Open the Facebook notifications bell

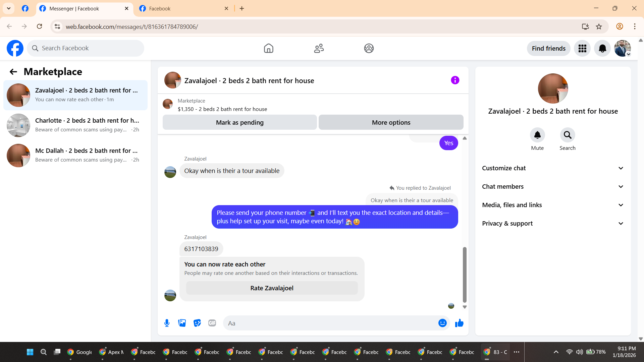click(602, 49)
